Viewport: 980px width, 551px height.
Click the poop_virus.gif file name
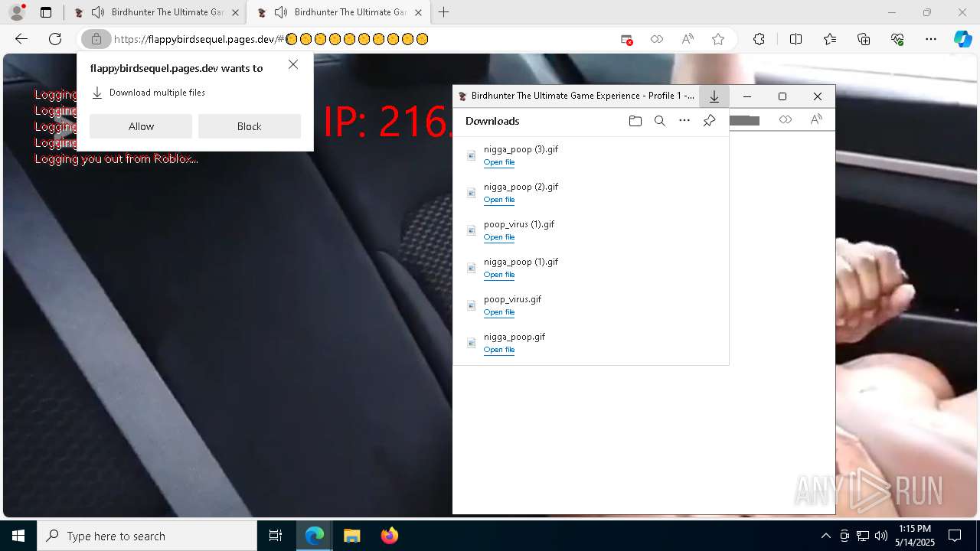point(512,299)
